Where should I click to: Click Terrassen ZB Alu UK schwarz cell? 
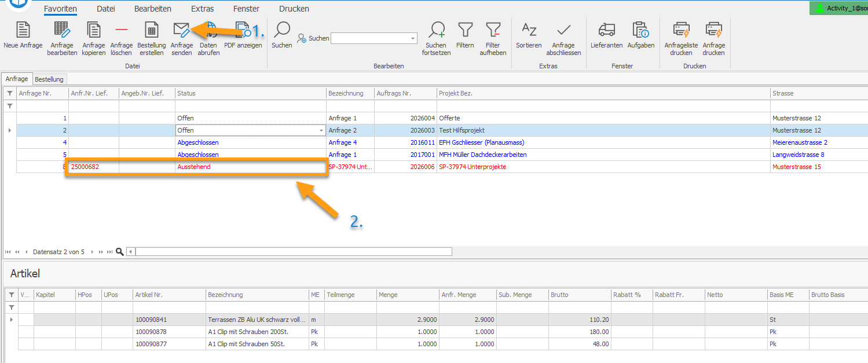(x=257, y=320)
